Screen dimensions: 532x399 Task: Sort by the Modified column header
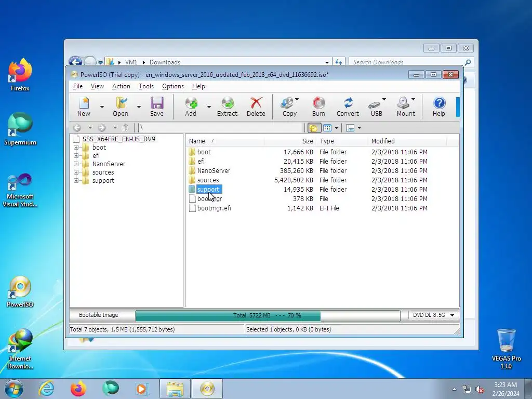[x=407, y=141]
